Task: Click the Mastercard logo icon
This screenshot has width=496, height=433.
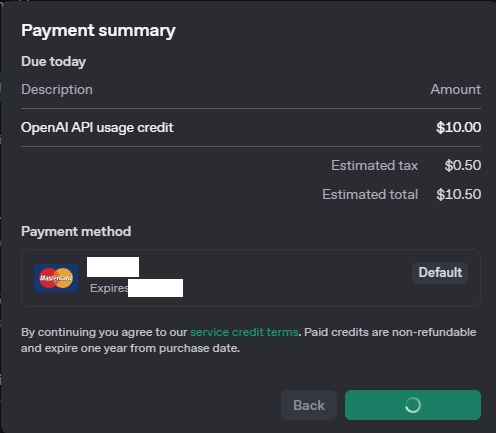Action: coord(56,278)
